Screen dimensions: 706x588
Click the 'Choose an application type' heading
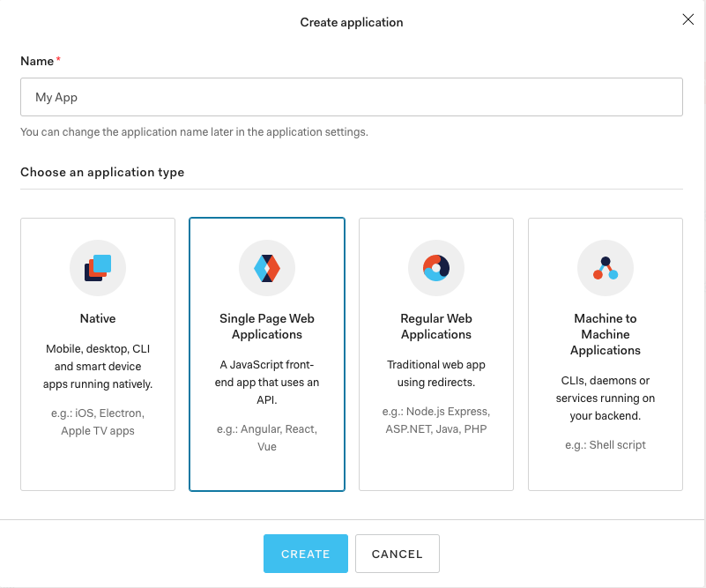tap(102, 172)
